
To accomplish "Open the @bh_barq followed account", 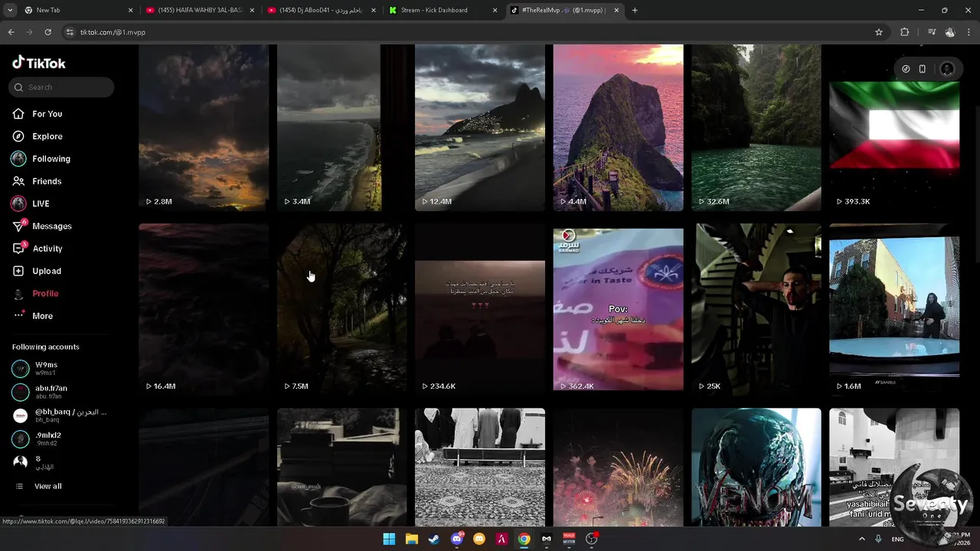I will click(60, 416).
